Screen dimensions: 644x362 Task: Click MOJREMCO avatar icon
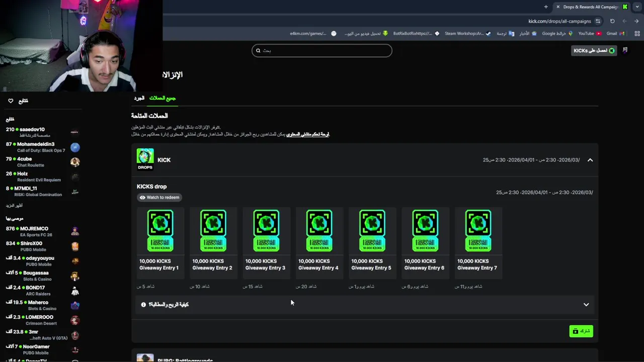tap(75, 231)
